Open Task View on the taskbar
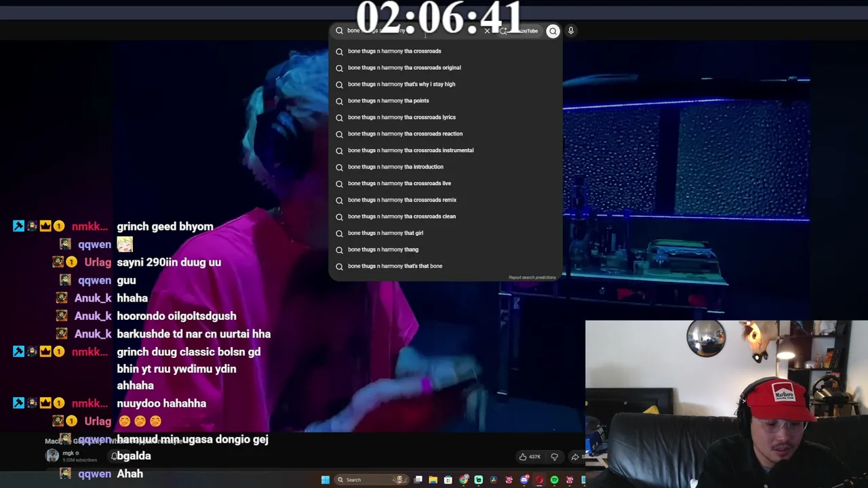Screen dimensions: 868x488 418,480
